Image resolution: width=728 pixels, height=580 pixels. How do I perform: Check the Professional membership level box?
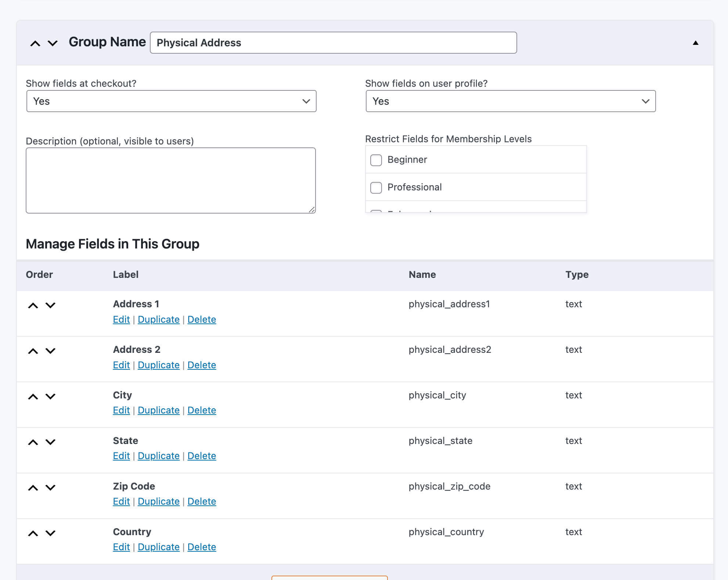pos(376,187)
